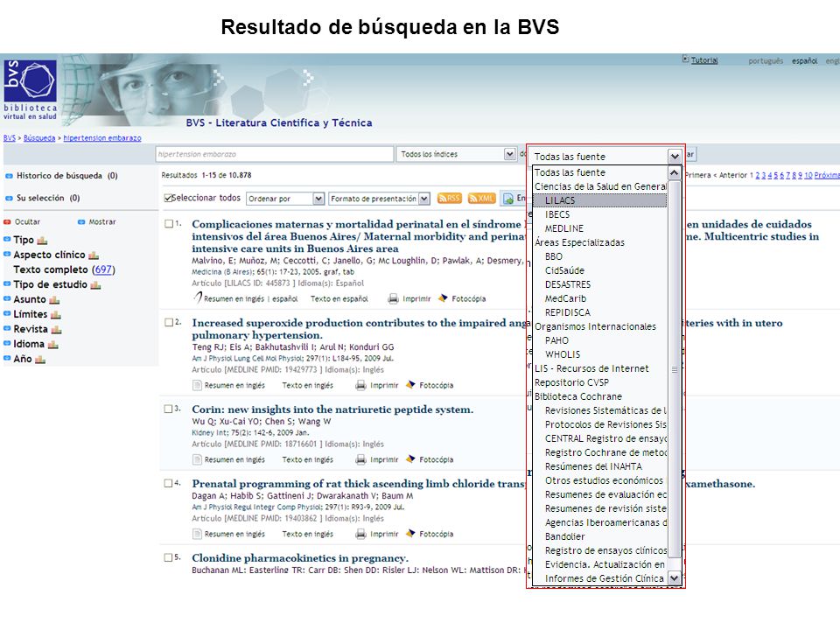
Task: Go to results page 2
Action: (757, 175)
